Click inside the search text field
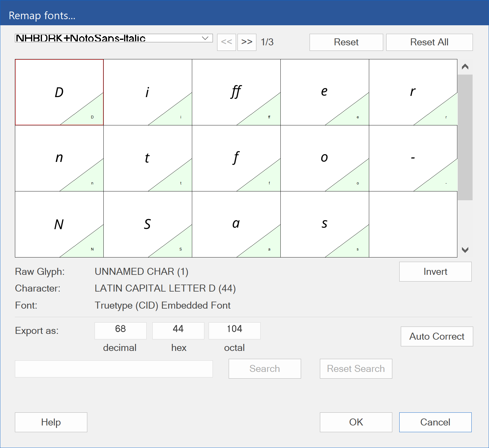This screenshot has height=448, width=489. pyautogui.click(x=113, y=369)
